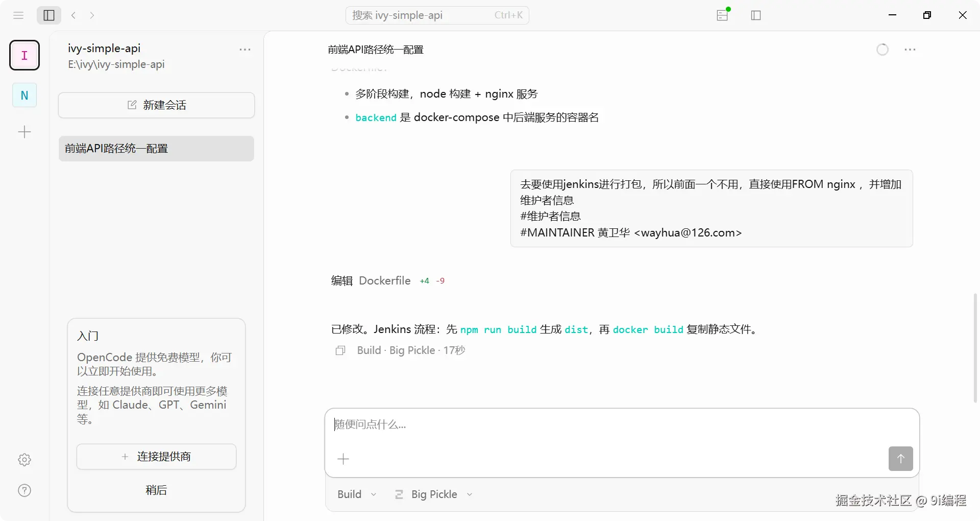Minimize the application window
Viewport: 980px width, 521px height.
893,15
